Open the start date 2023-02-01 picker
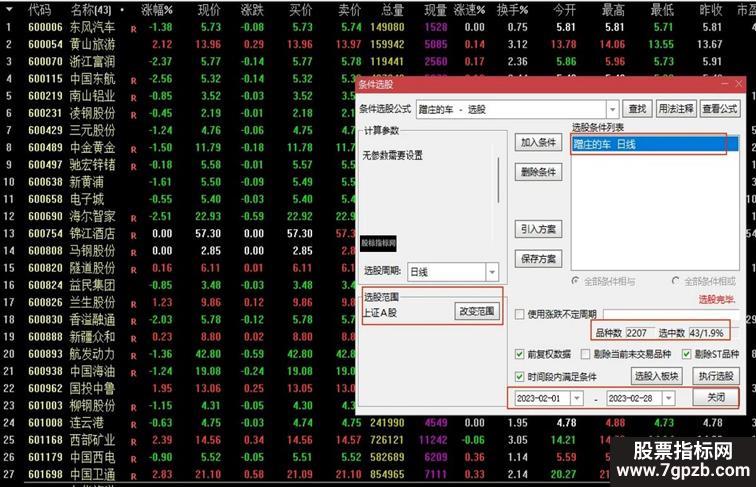The image size is (756, 487). 577,398
